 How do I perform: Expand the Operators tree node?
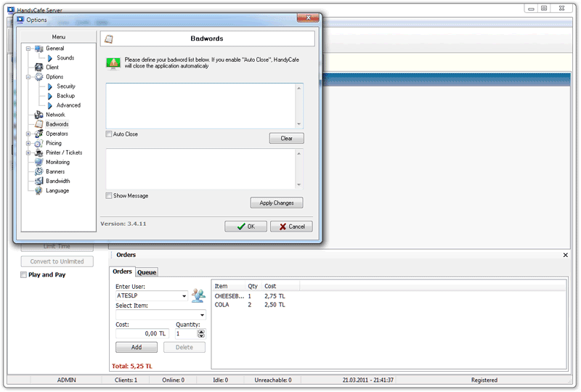pyautogui.click(x=28, y=134)
